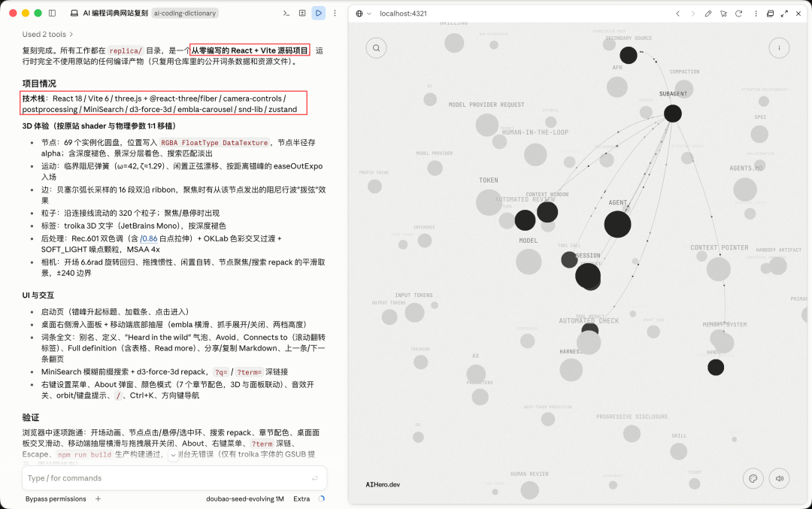Viewport: 812px width, 509px height.
Task: Click the AGENTS.MD label
Action: pos(746,168)
